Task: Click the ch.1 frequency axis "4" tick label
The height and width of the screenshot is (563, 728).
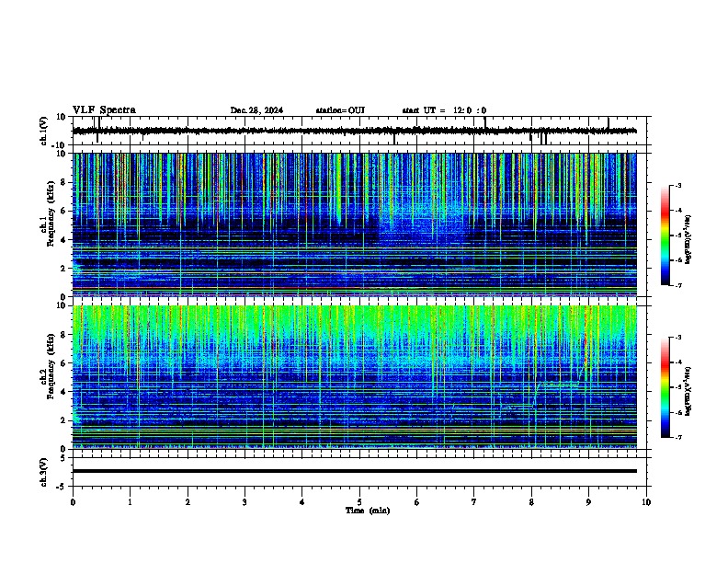Action: 63,240
